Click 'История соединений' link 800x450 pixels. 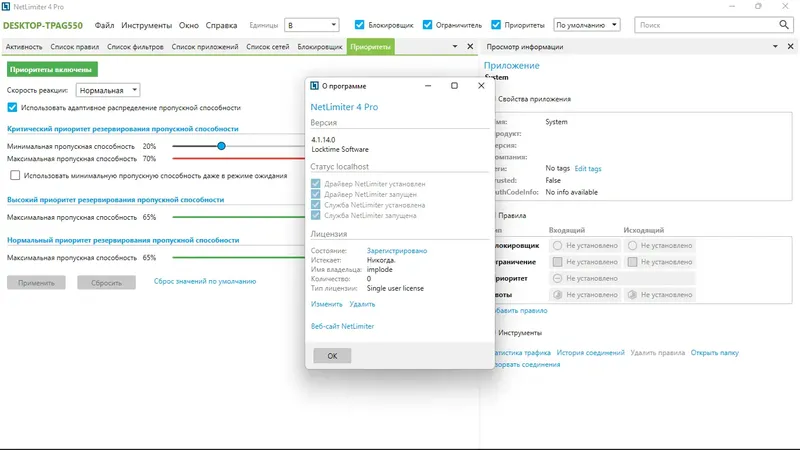590,353
